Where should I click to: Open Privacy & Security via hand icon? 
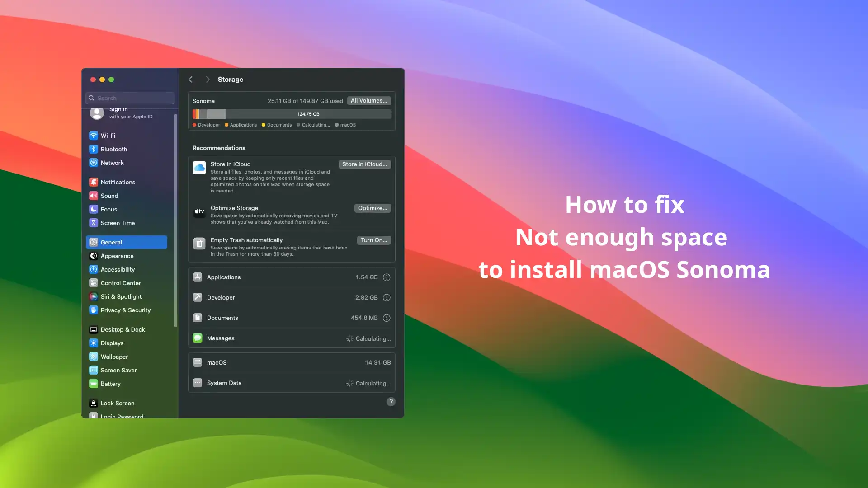(94, 310)
